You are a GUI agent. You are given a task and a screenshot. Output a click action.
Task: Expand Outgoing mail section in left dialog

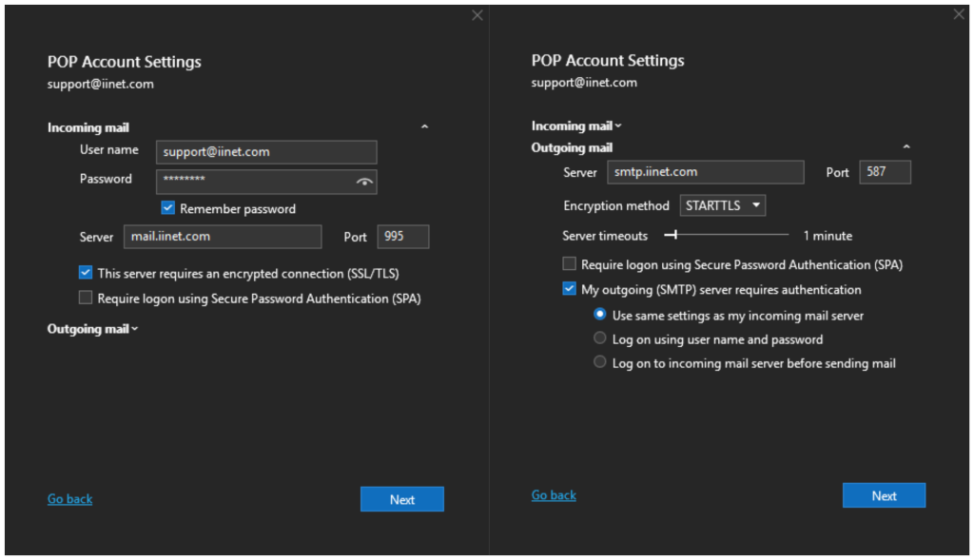(93, 329)
